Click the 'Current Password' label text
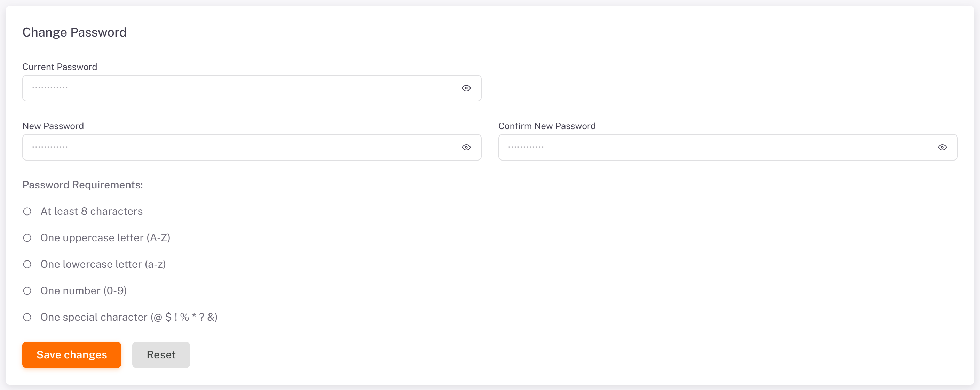The height and width of the screenshot is (390, 980). [60, 67]
